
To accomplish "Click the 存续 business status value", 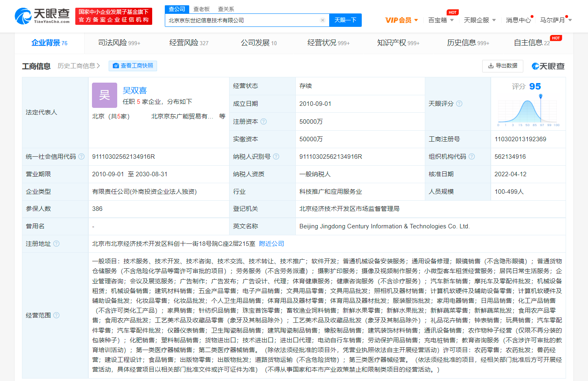I will 306,86.
